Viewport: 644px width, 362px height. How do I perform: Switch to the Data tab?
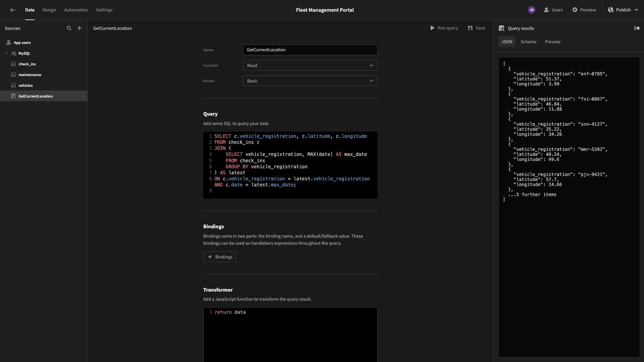(x=30, y=10)
